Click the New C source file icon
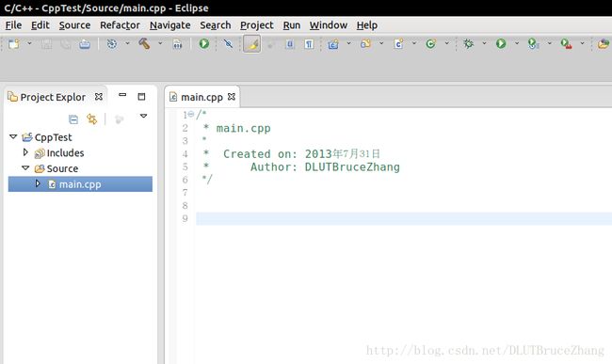The width and height of the screenshot is (612, 364). click(398, 43)
